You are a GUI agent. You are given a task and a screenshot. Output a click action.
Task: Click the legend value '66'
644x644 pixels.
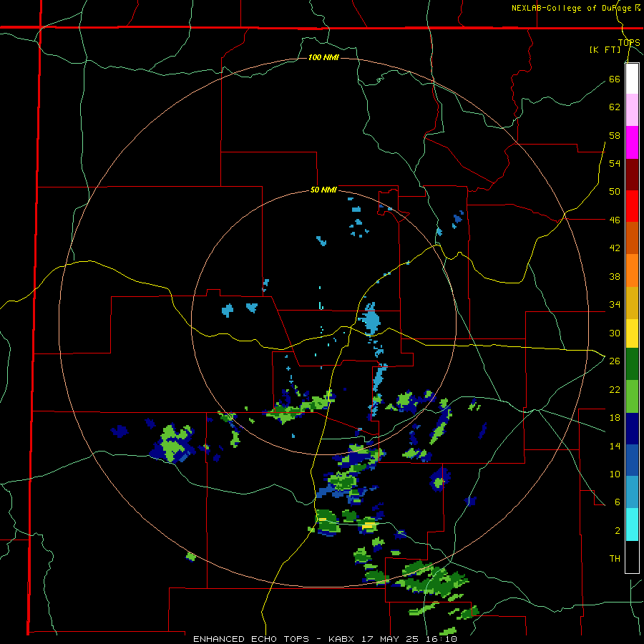coord(615,79)
